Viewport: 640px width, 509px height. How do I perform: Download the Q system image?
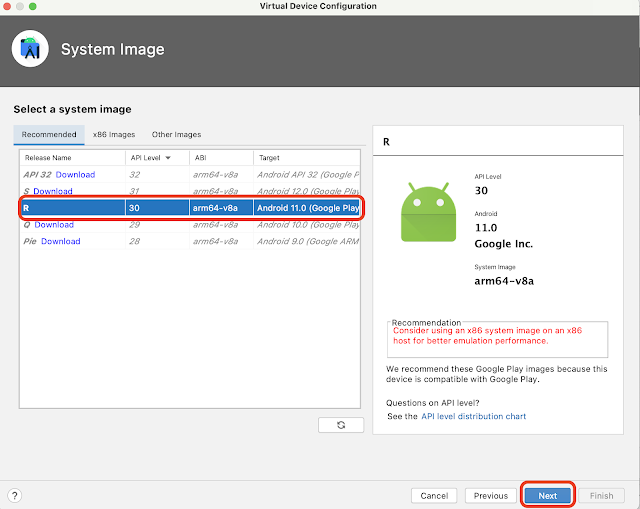pyautogui.click(x=54, y=225)
